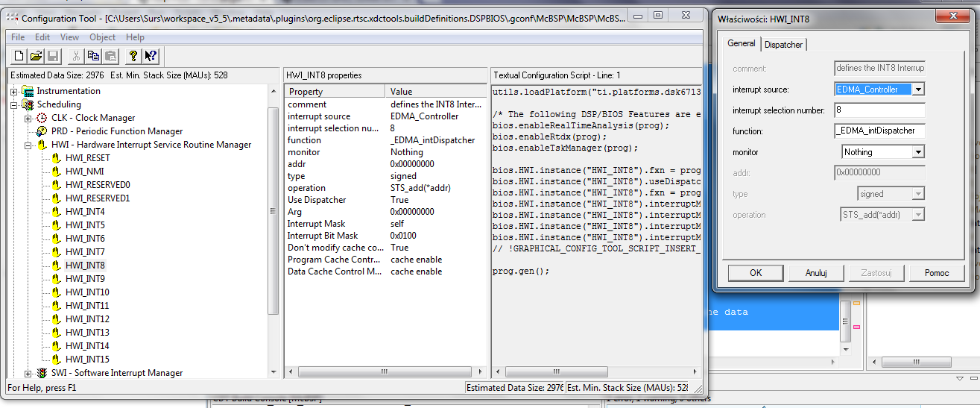
Task: Open the disabled type dropdown showing signed
Action: click(x=918, y=193)
